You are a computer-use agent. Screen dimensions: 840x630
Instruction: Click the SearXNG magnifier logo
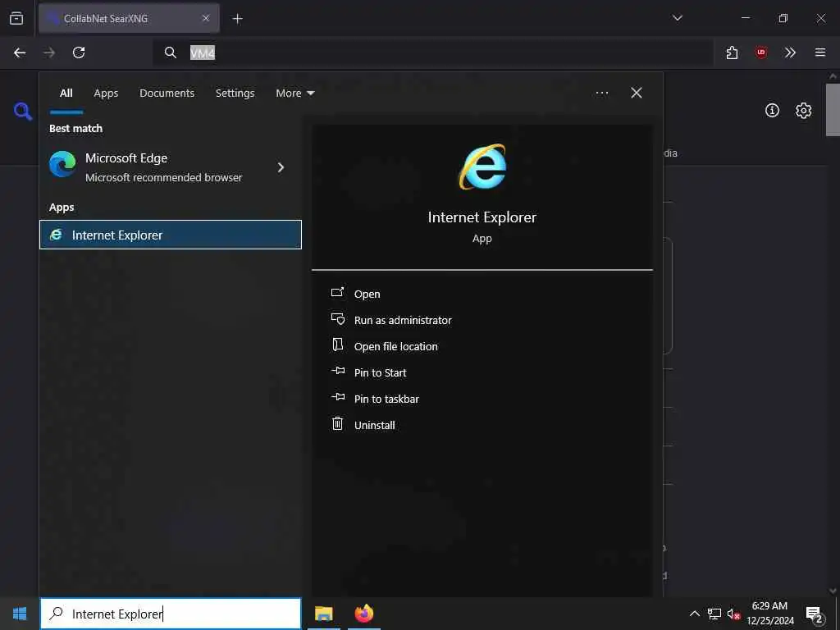pyautogui.click(x=22, y=112)
